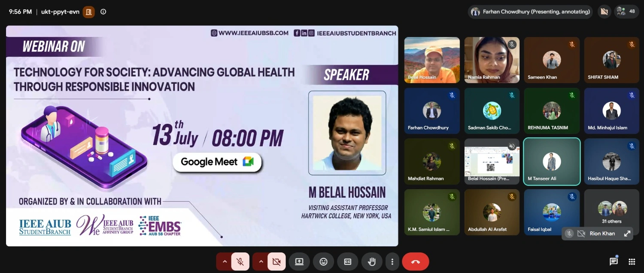Expand the Rion Khan self-view tile
The image size is (644, 273).
[627, 233]
